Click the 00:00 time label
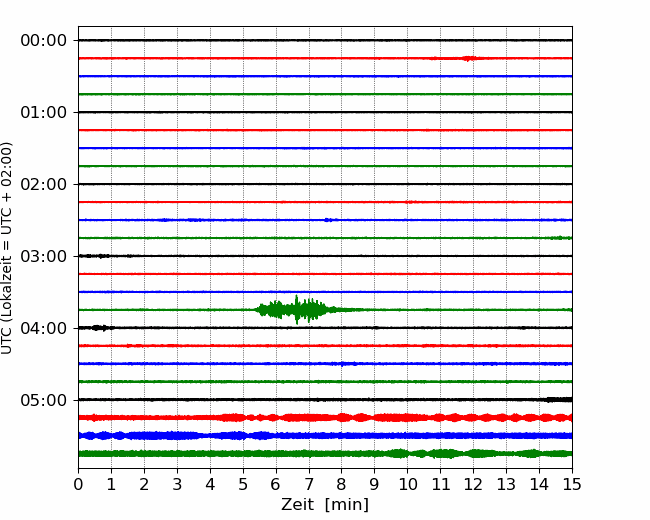650x520 pixels. point(44,41)
